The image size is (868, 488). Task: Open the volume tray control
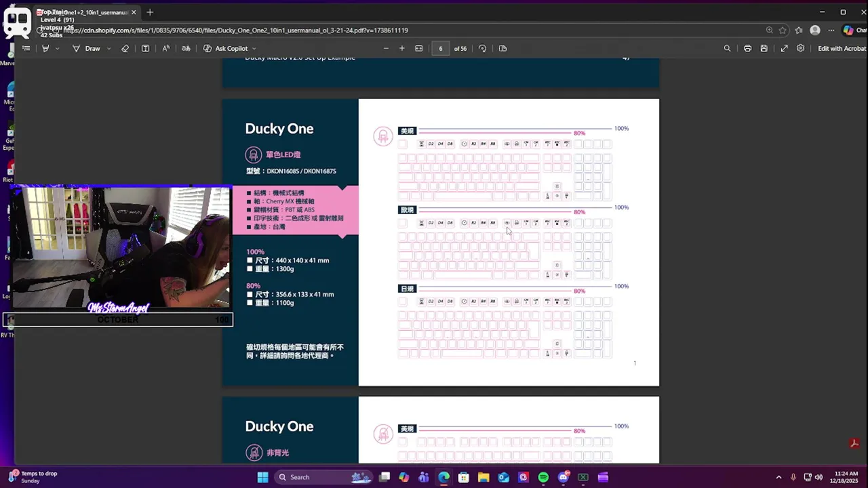[818, 477]
